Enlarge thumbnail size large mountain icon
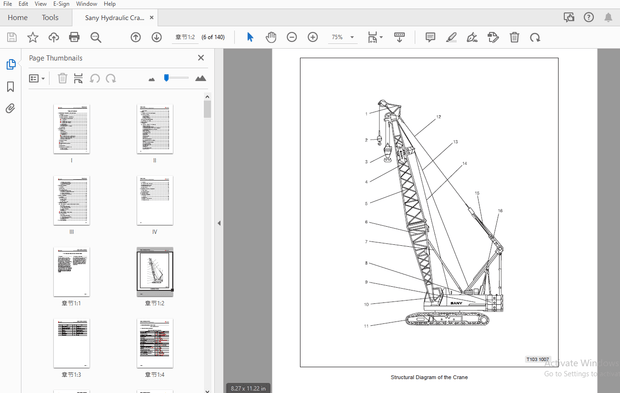 click(x=200, y=78)
